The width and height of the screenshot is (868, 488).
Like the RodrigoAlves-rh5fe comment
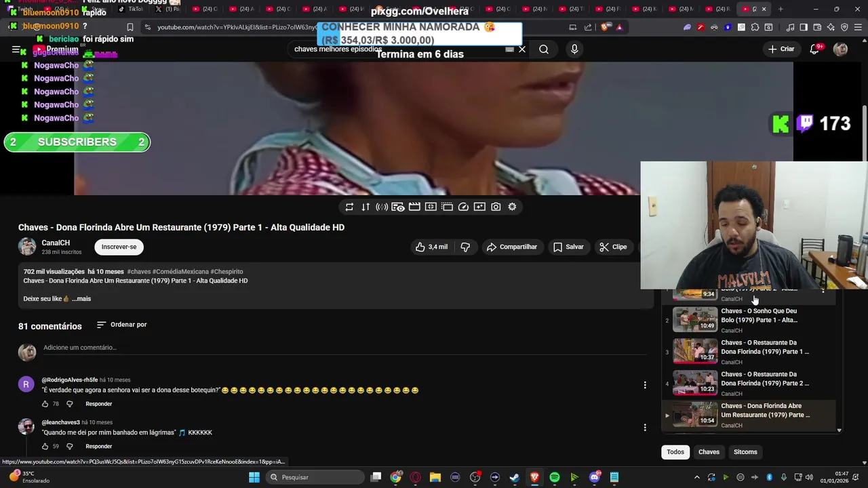45,404
